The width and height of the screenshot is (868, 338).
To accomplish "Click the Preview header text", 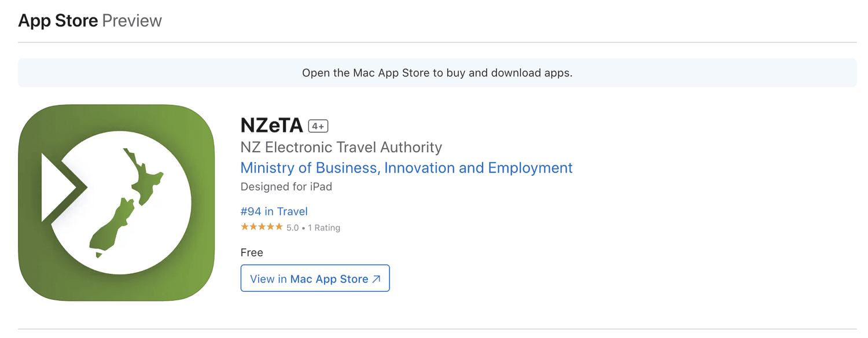I will [132, 21].
